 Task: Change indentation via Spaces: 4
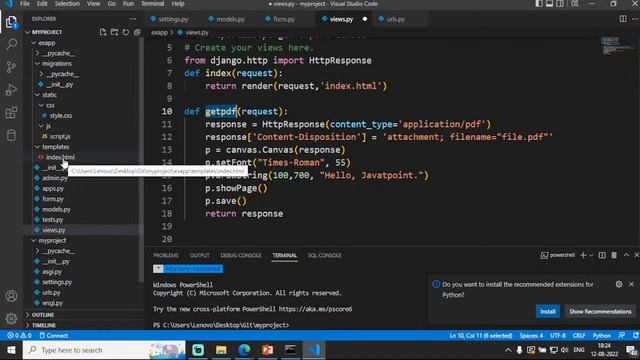click(531, 336)
